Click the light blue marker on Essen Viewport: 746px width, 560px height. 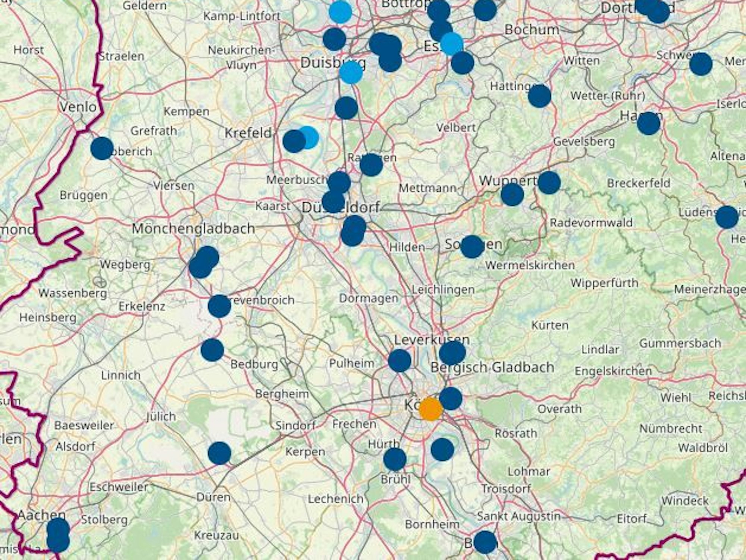452,44
